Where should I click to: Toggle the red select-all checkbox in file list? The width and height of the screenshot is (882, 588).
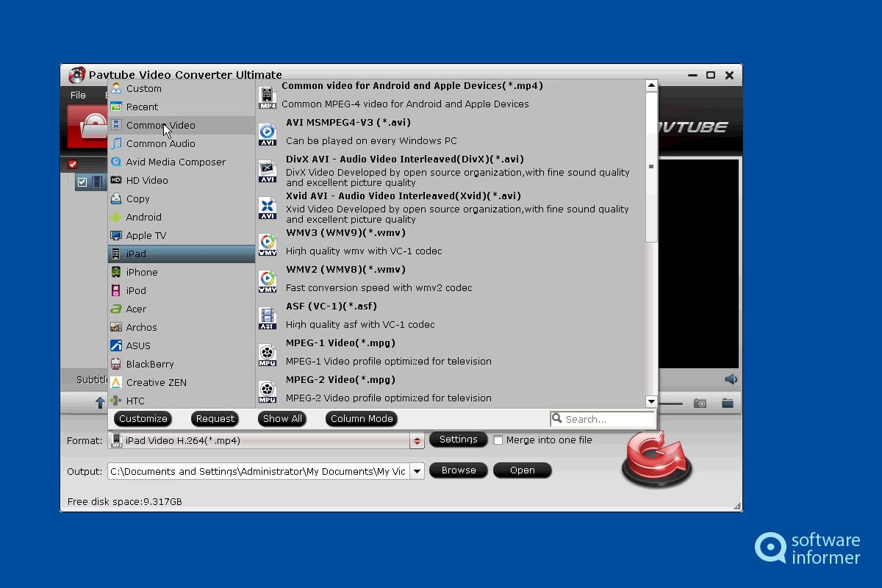(72, 165)
